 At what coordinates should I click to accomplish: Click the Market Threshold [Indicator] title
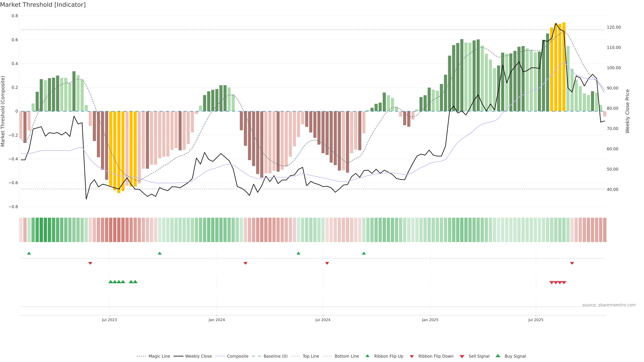pyautogui.click(x=43, y=5)
